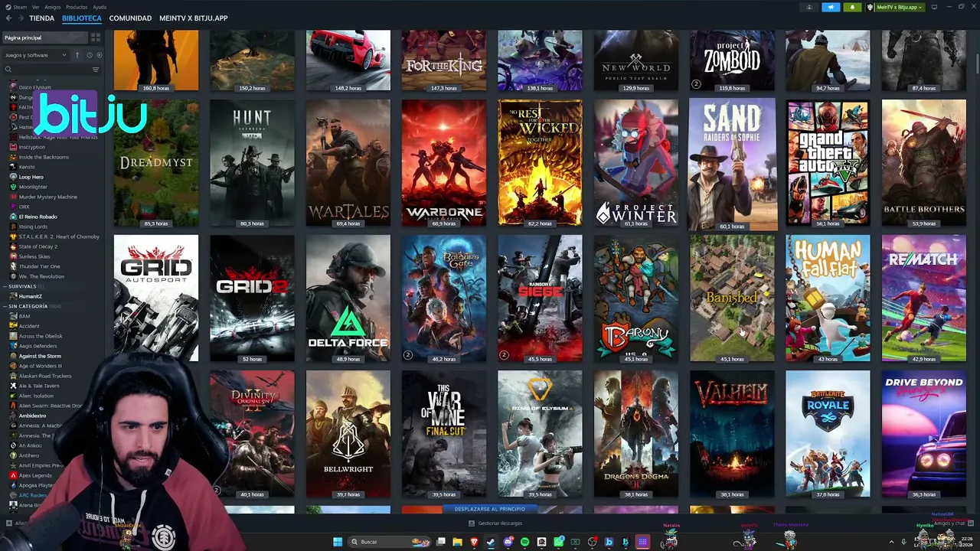The height and width of the screenshot is (551, 980).
Task: Open the Battle Brothers game cover
Action: pyautogui.click(x=924, y=163)
